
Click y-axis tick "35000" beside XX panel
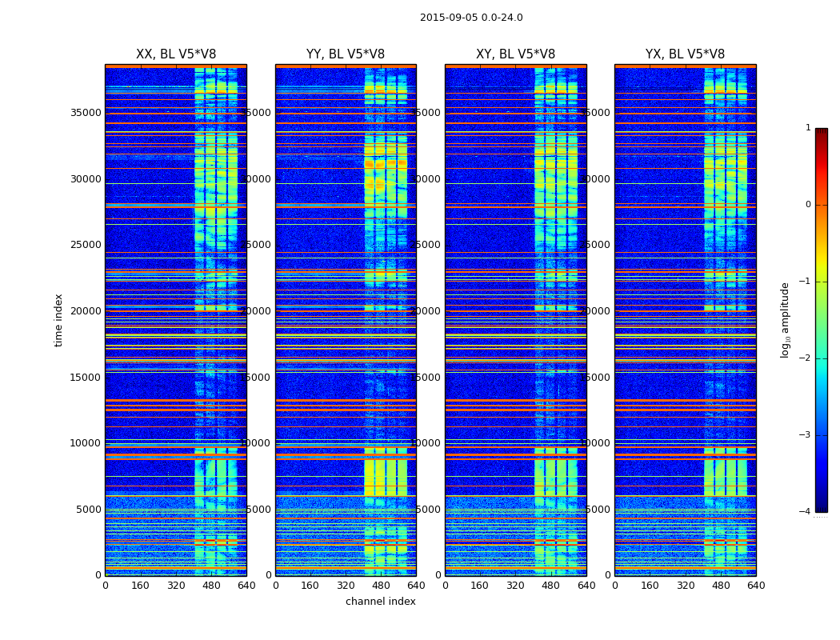pyautogui.click(x=86, y=113)
